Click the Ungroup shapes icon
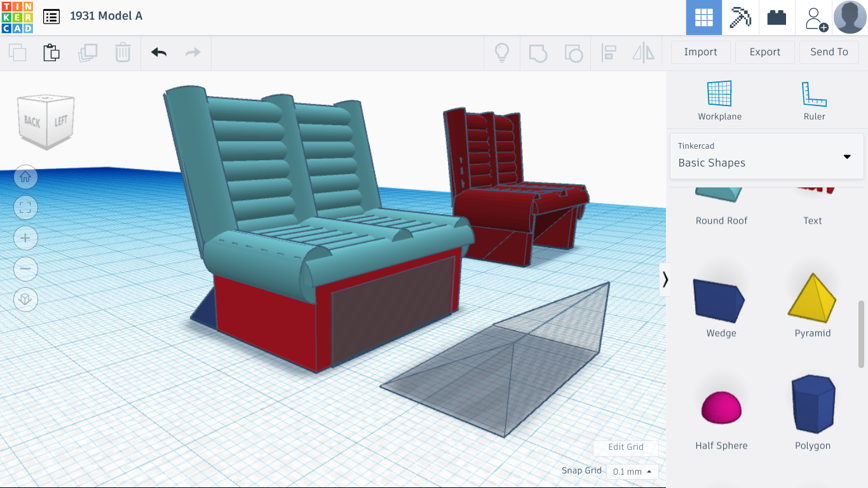The height and width of the screenshot is (488, 868). click(x=574, y=53)
